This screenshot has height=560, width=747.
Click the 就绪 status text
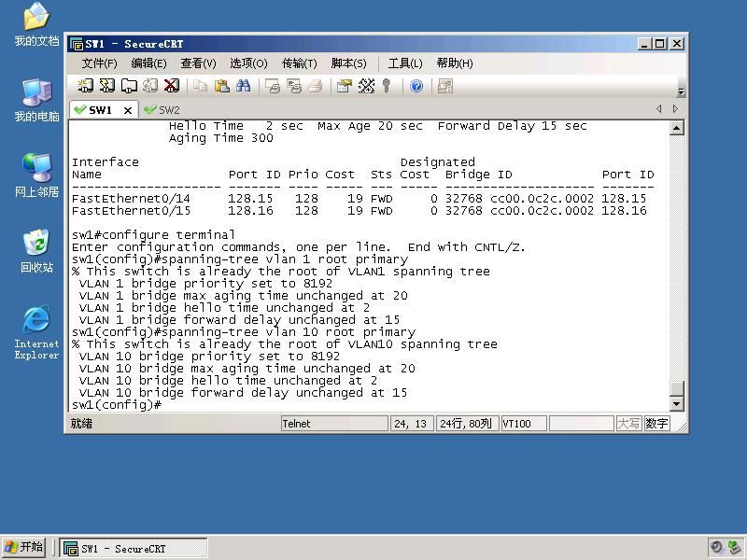pyautogui.click(x=81, y=424)
